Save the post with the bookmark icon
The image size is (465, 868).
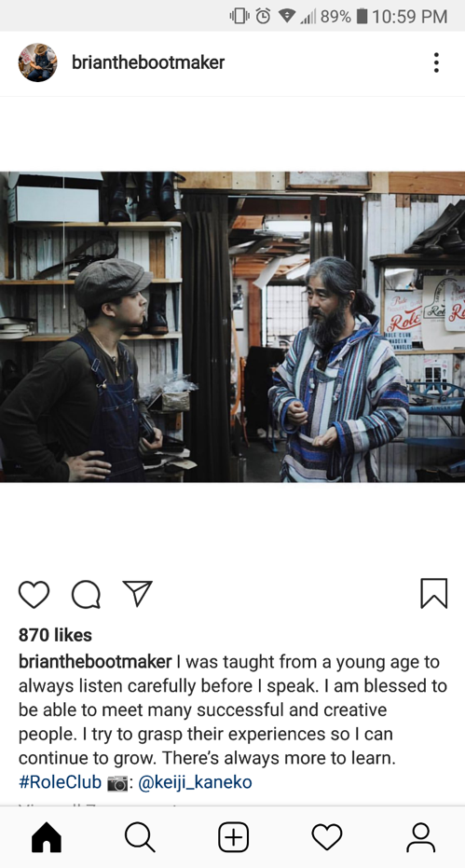(x=434, y=593)
